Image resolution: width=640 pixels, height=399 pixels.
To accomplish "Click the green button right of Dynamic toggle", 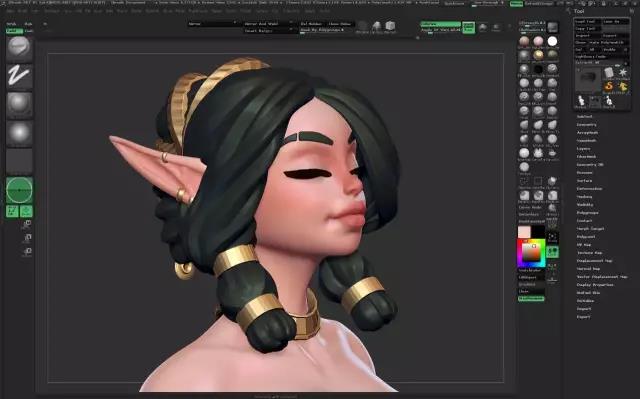I will tap(469, 28).
